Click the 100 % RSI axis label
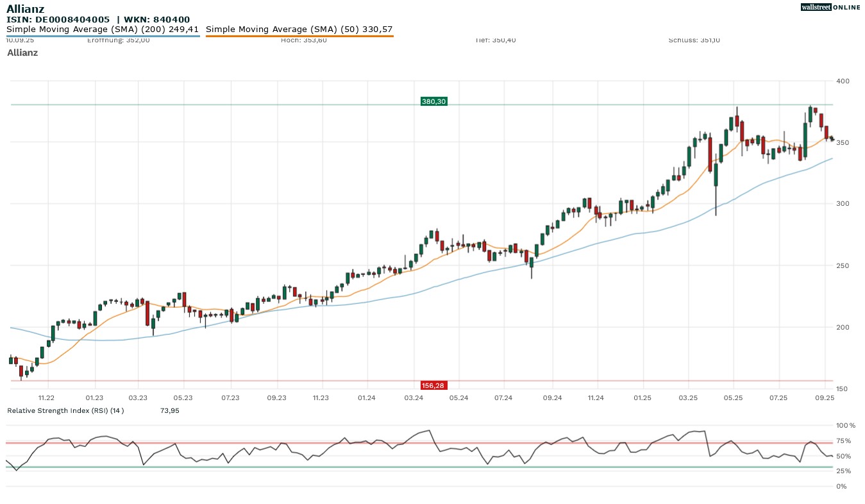This screenshot has width=865, height=504. [846, 426]
